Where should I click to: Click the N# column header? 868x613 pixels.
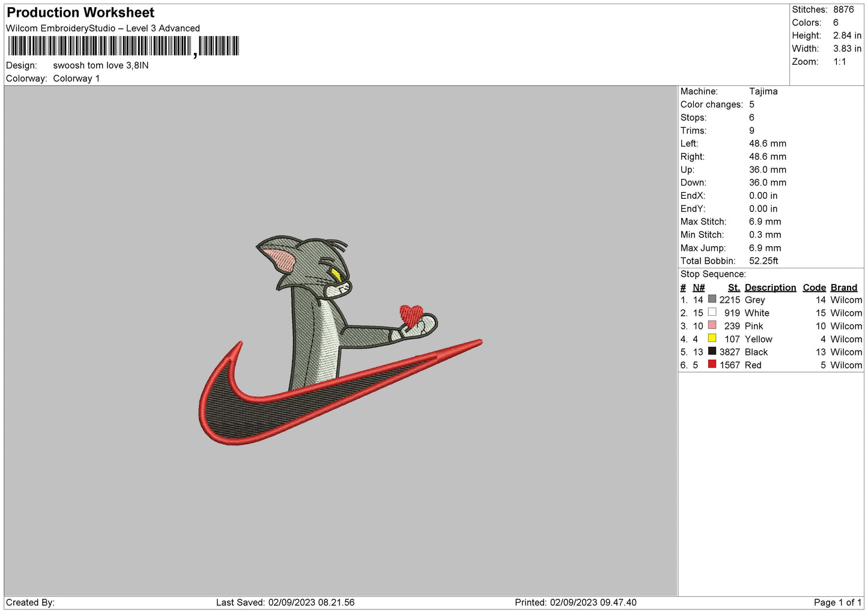(698, 288)
